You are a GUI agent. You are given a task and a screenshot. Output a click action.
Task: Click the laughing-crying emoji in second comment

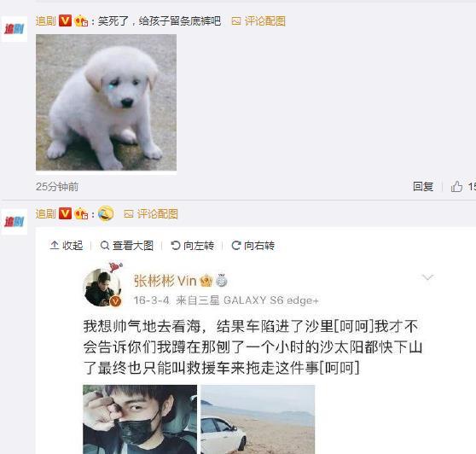[x=106, y=213]
